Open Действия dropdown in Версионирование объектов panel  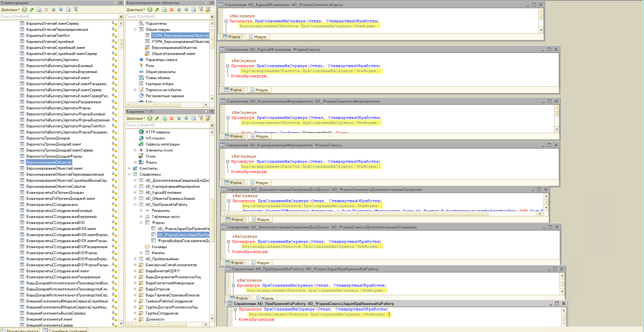(x=136, y=10)
